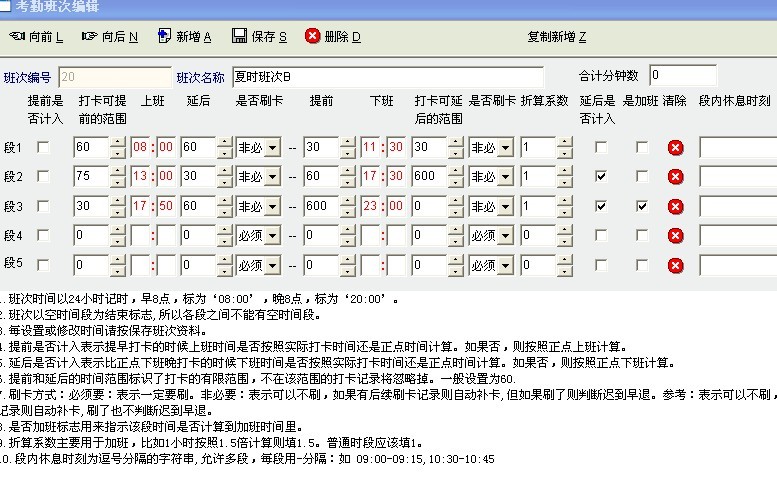777x489 pixels.
Task: Open 段1 上班 是否刷卡 dropdown
Action: click(270, 148)
